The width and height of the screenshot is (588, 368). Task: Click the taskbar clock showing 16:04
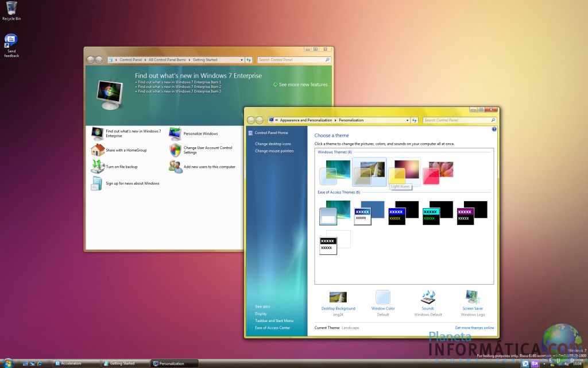click(x=577, y=364)
